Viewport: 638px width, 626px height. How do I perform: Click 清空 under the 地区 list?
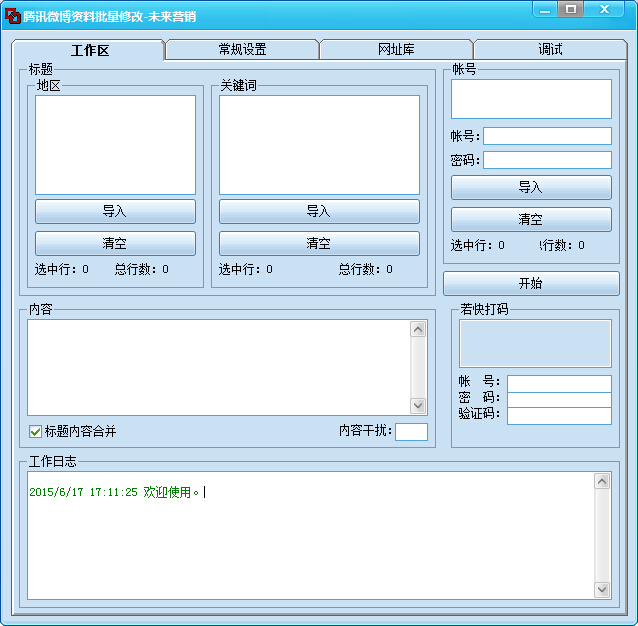tap(116, 243)
